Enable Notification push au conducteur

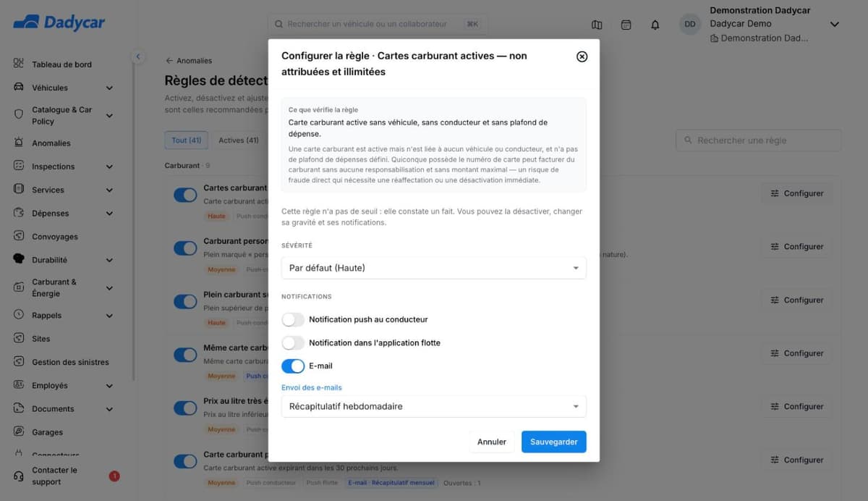click(x=293, y=319)
